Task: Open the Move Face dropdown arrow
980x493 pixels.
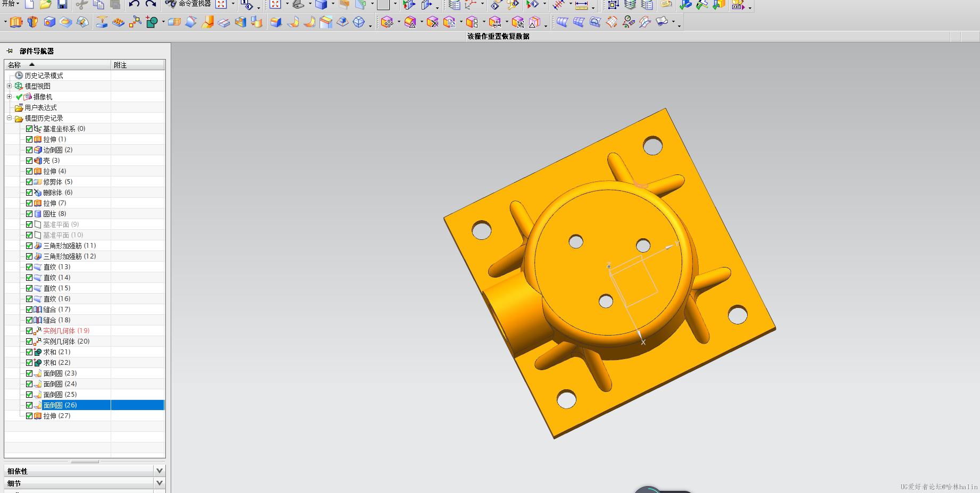Action: pyautogui.click(x=398, y=22)
